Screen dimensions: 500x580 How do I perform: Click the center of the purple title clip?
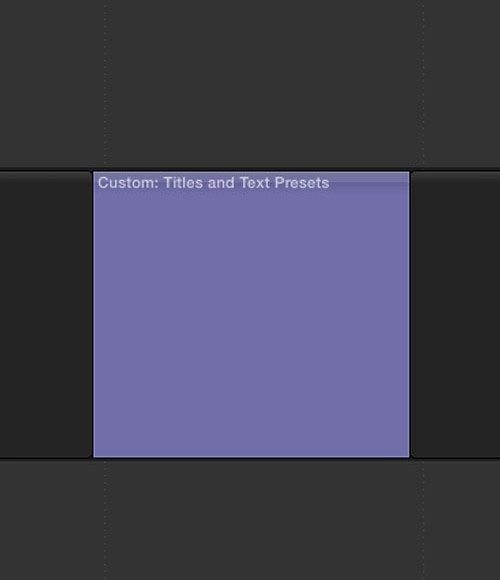click(x=251, y=314)
